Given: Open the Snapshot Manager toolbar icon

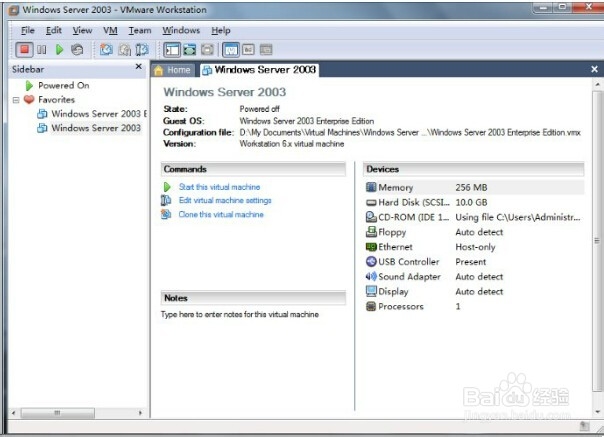Looking at the screenshot, I should pyautogui.click(x=142, y=50).
